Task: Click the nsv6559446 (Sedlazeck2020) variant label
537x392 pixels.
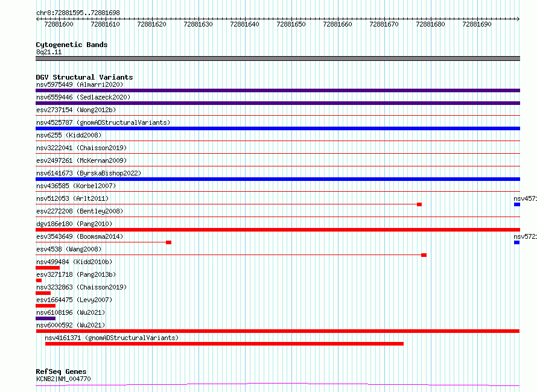Action: [x=83, y=97]
